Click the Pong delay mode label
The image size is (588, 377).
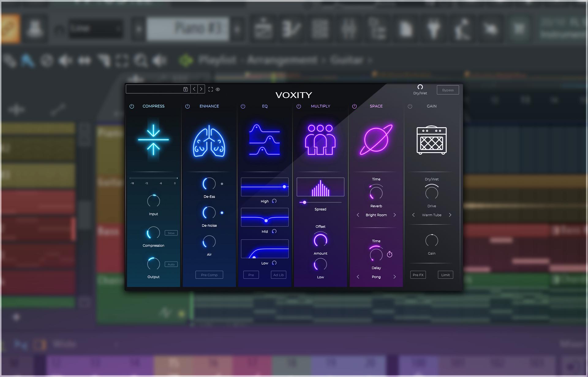pos(376,277)
